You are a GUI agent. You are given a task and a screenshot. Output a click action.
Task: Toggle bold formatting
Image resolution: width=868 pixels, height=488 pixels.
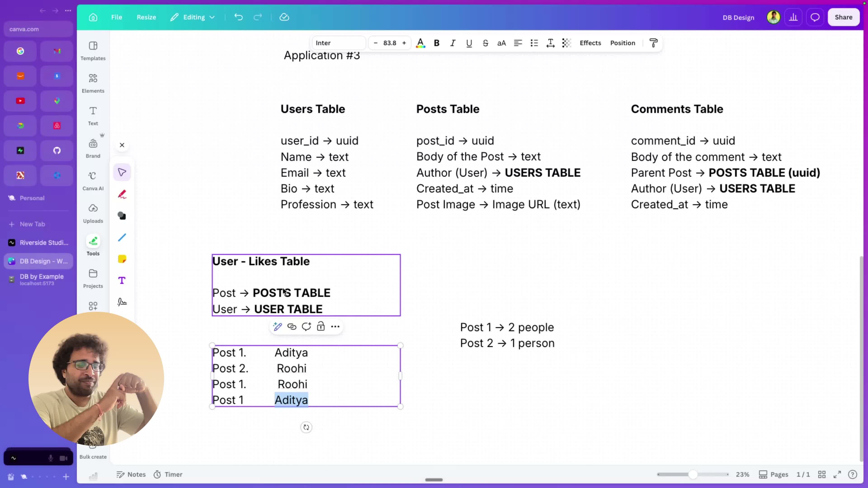click(437, 43)
